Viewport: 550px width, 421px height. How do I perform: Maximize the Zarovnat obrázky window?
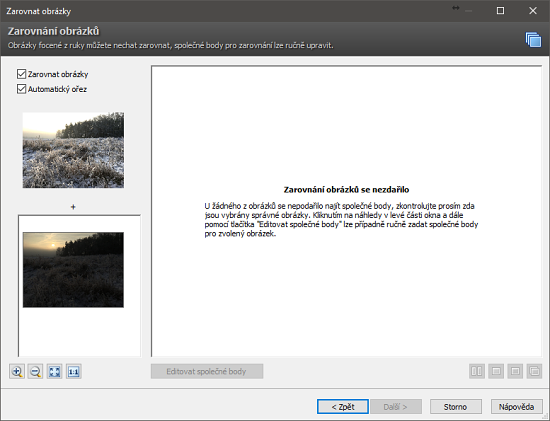pyautogui.click(x=501, y=11)
